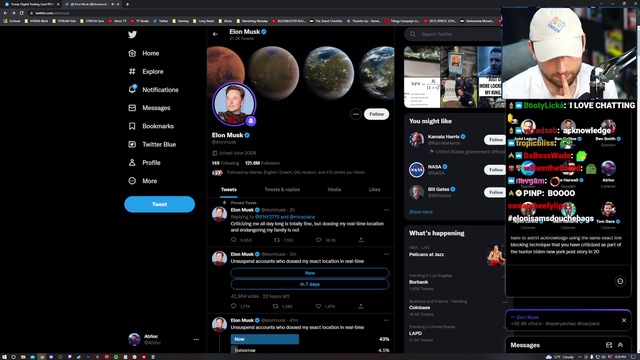Open profile more options ellipsis button
Screen dimensions: 640x360
click(x=356, y=114)
